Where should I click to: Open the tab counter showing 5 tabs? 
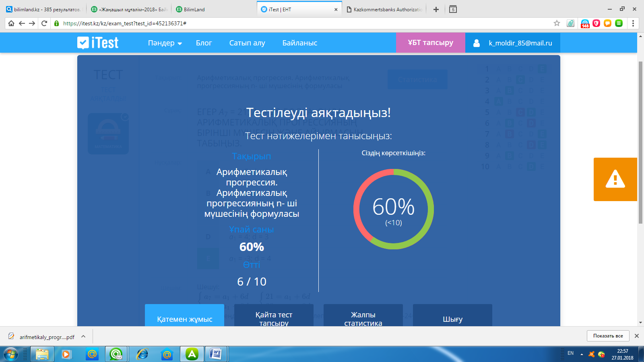pyautogui.click(x=453, y=9)
